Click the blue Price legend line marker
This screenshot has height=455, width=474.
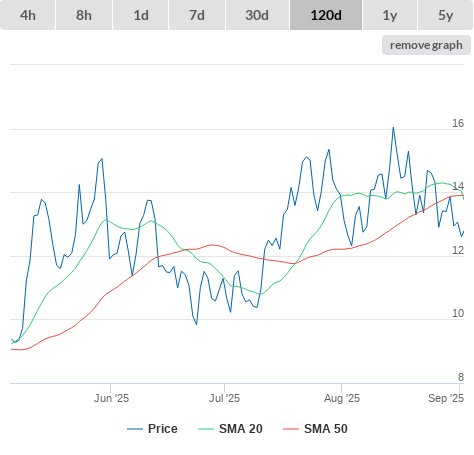(x=135, y=429)
